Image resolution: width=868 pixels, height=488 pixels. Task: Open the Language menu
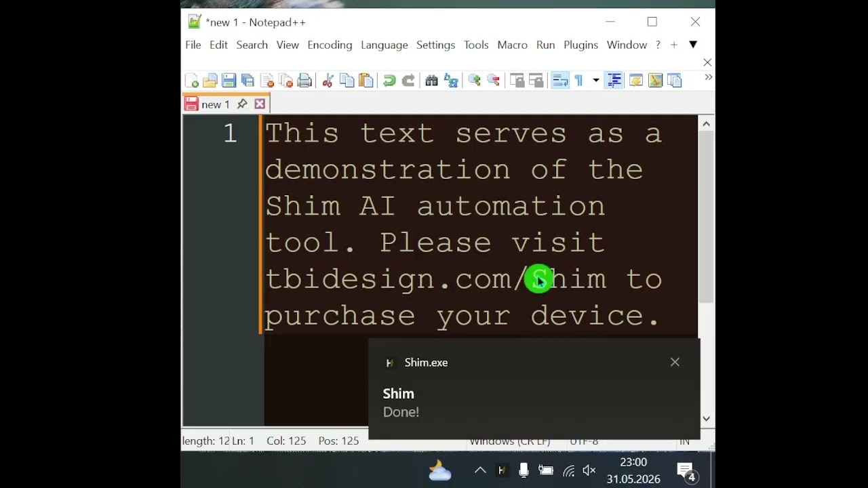[384, 45]
